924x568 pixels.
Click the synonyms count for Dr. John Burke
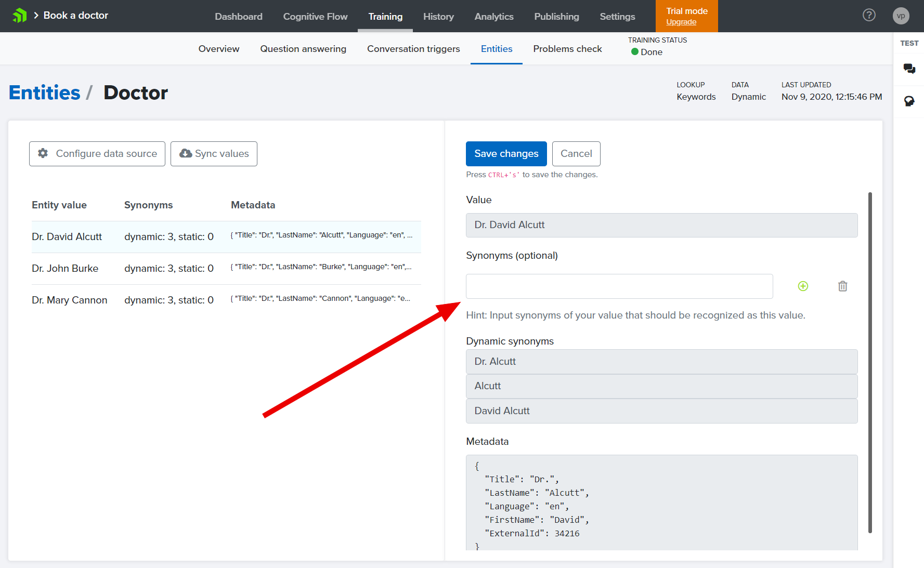[x=169, y=269]
